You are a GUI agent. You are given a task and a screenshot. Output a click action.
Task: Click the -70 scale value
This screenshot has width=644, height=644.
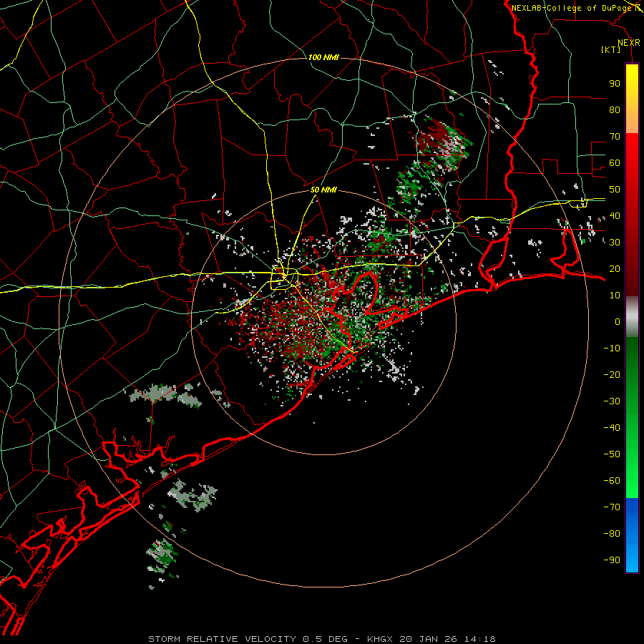click(x=612, y=507)
